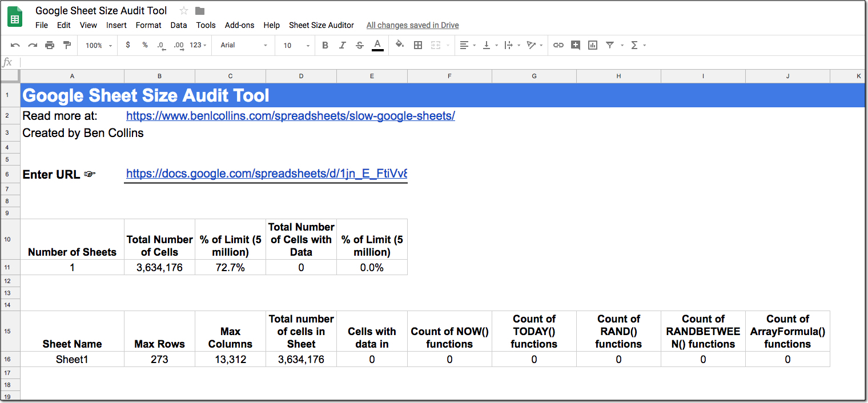Open the File menu
The width and height of the screenshot is (868, 403).
[42, 25]
